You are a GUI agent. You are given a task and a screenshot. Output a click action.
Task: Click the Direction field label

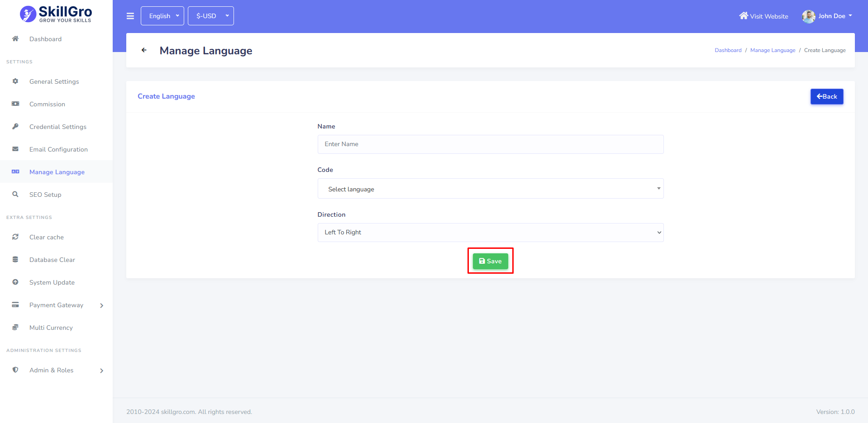pos(331,214)
